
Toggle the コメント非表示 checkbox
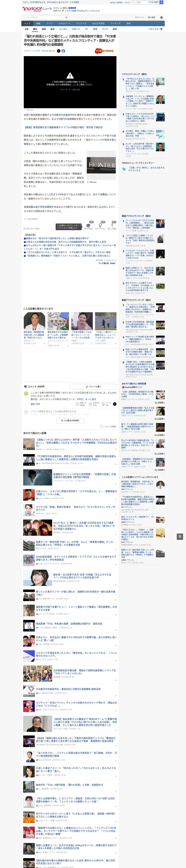click(102, 427)
